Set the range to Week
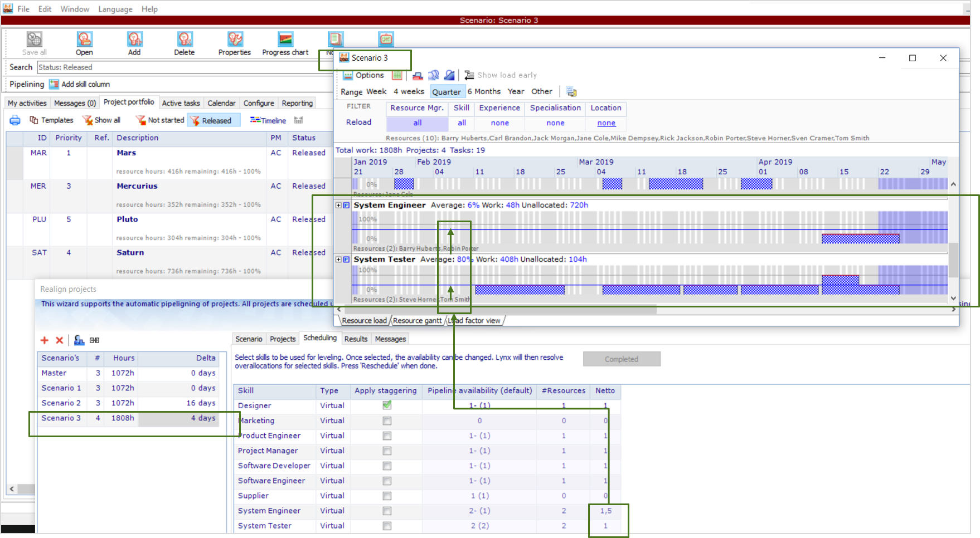Viewport: 980px width, 538px height. (376, 91)
